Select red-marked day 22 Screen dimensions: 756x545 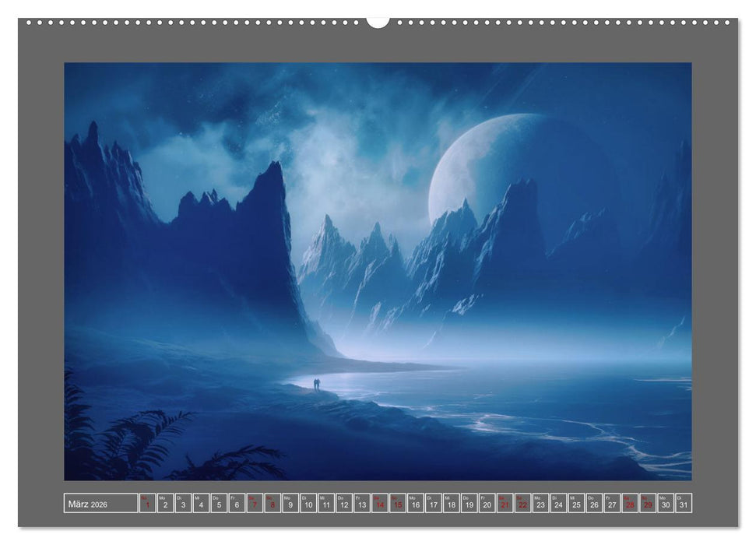pyautogui.click(x=522, y=504)
